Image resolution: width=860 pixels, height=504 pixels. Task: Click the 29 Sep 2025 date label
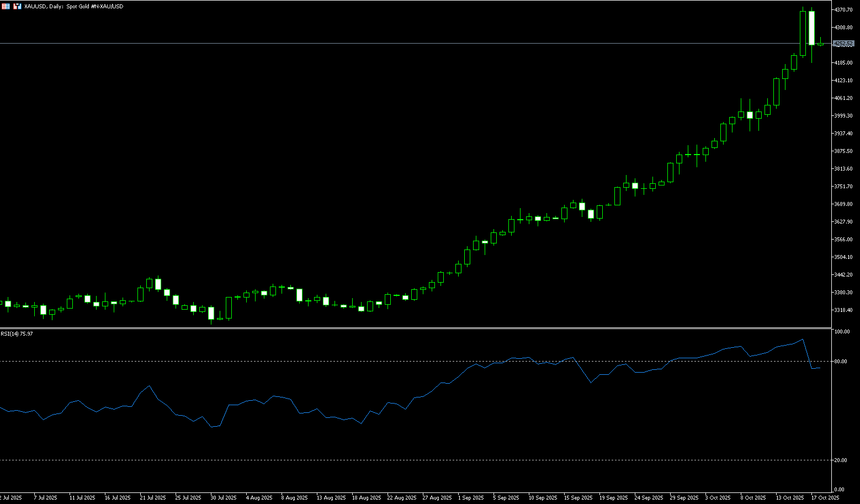point(684,498)
